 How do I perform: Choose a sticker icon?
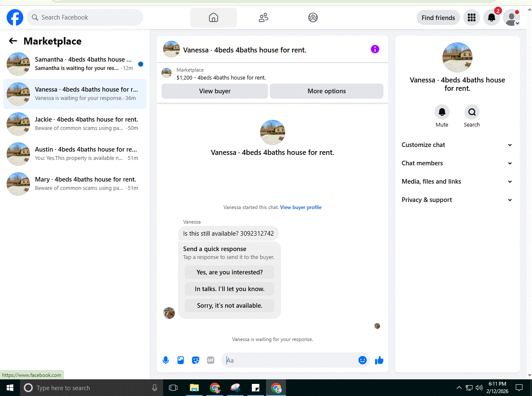[196, 360]
